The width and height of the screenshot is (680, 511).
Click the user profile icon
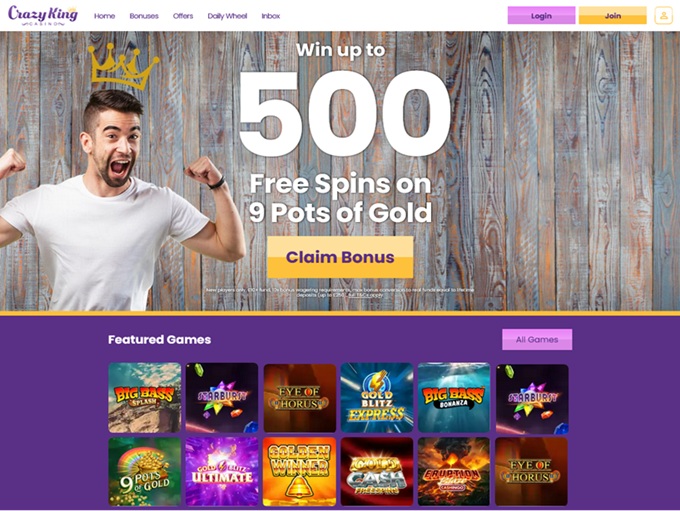664,16
